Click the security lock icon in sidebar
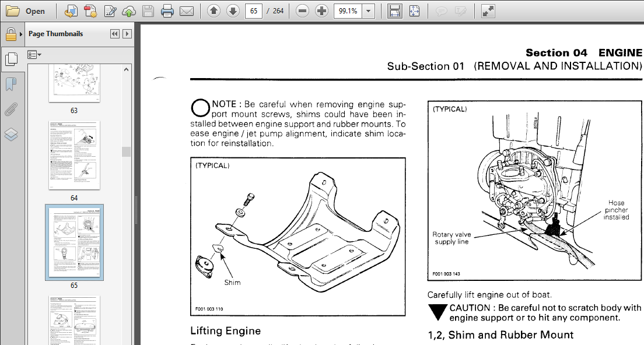The height and width of the screenshot is (345, 644). 10,34
